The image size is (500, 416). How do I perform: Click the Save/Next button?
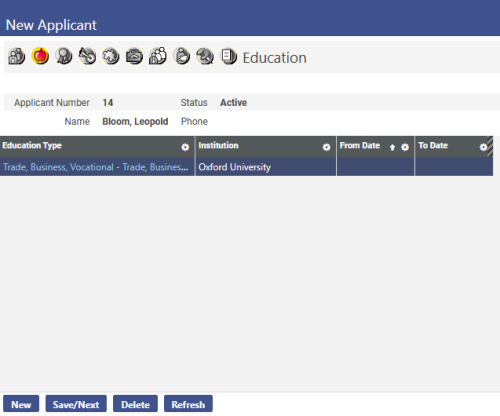(x=76, y=404)
